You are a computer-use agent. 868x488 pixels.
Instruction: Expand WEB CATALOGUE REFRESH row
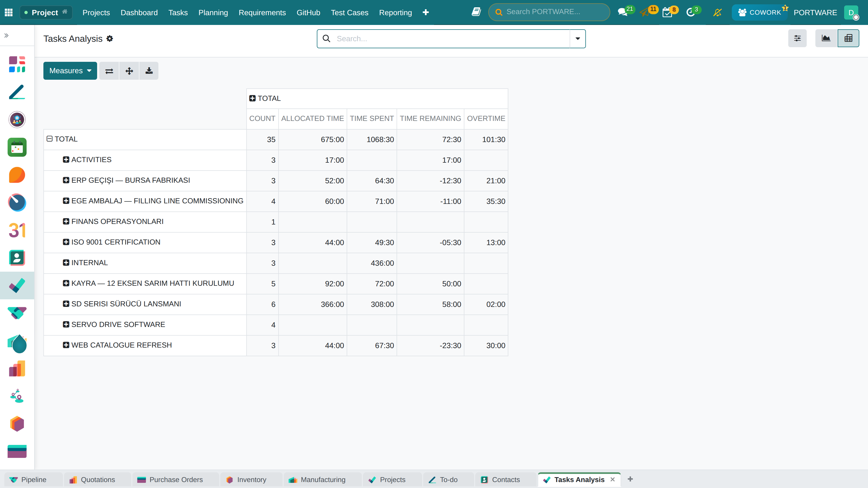tap(66, 345)
